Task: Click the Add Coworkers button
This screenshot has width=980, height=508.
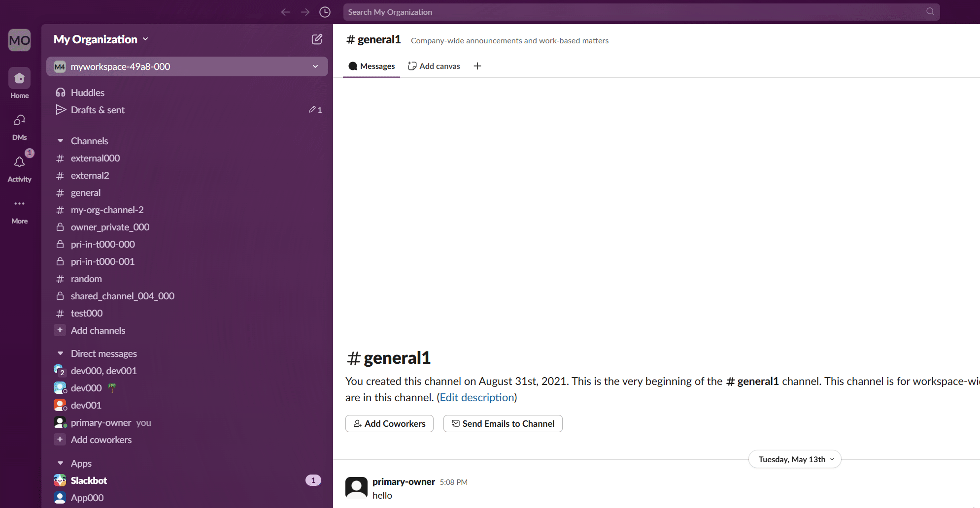Action: [x=389, y=423]
